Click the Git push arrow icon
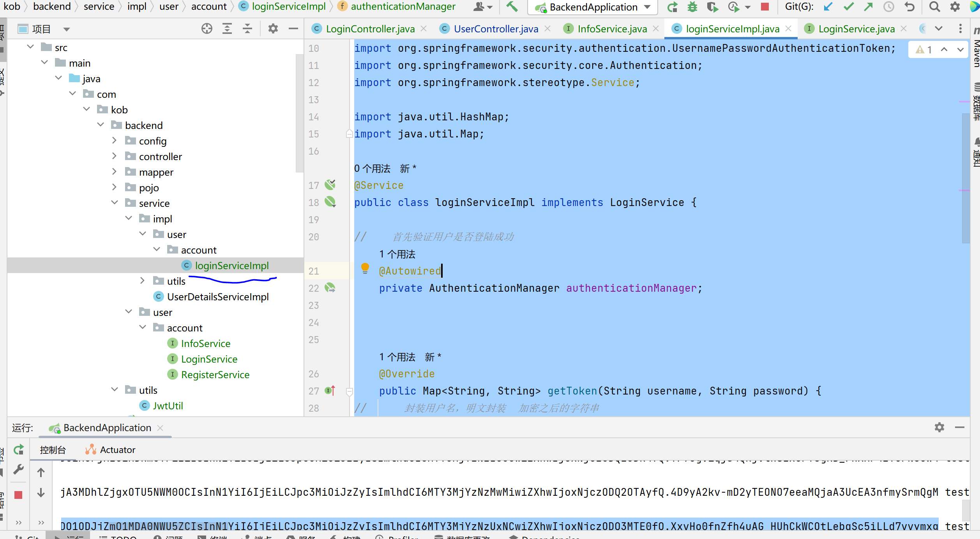 [x=869, y=7]
